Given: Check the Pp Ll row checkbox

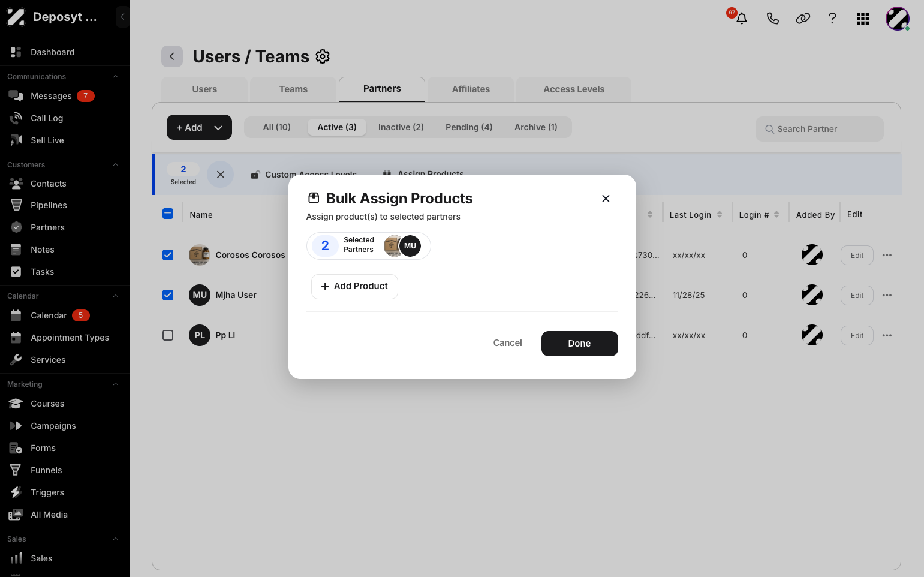Looking at the screenshot, I should click(168, 335).
